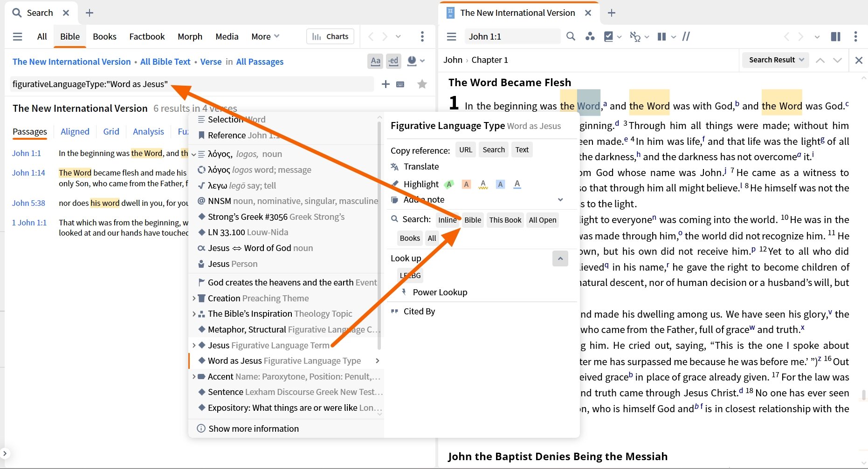Favorite this search with the star icon
Image resolution: width=868 pixels, height=469 pixels.
coord(422,84)
